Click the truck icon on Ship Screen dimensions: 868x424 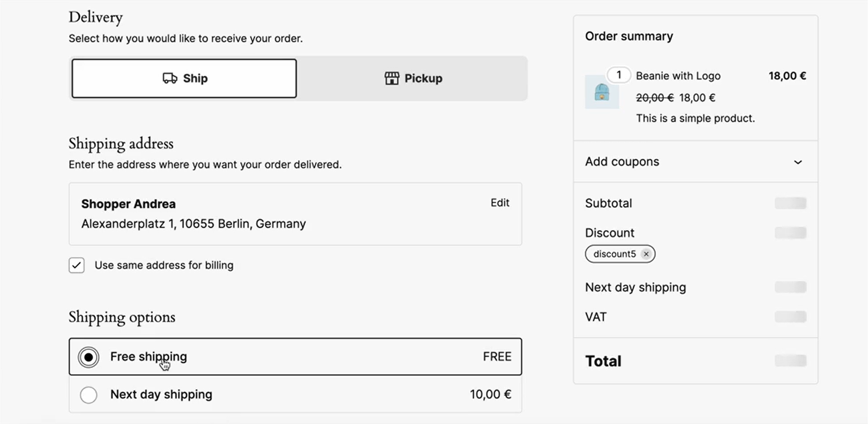(170, 78)
